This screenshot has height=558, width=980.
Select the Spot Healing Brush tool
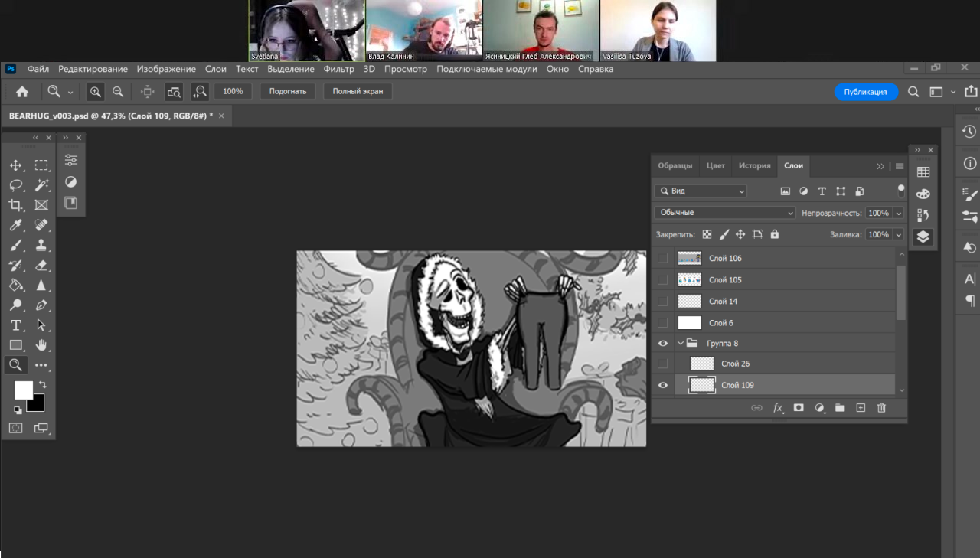pos(41,225)
